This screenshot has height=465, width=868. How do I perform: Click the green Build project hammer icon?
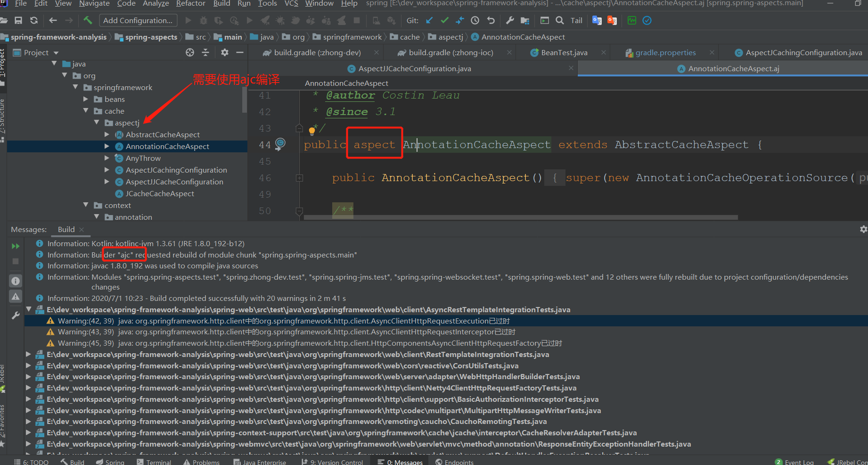88,20
